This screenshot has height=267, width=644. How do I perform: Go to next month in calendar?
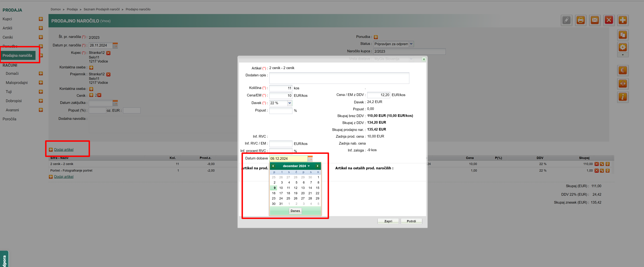click(317, 166)
